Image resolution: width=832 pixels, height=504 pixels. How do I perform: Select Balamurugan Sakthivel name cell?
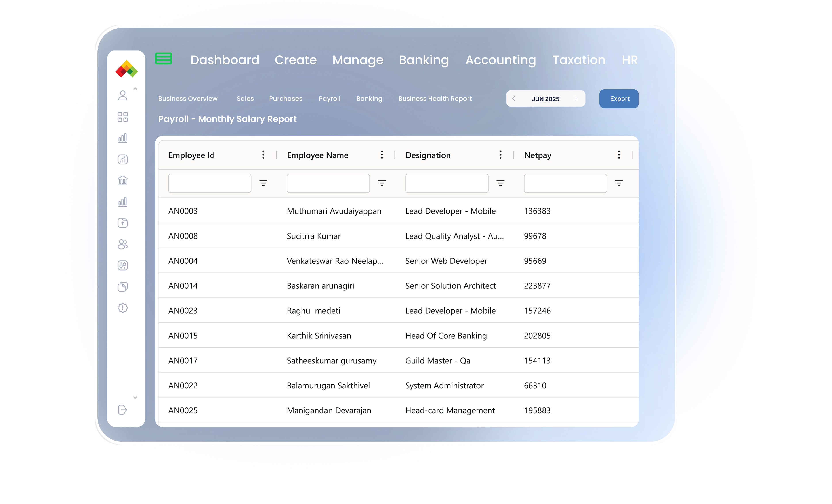tap(328, 386)
